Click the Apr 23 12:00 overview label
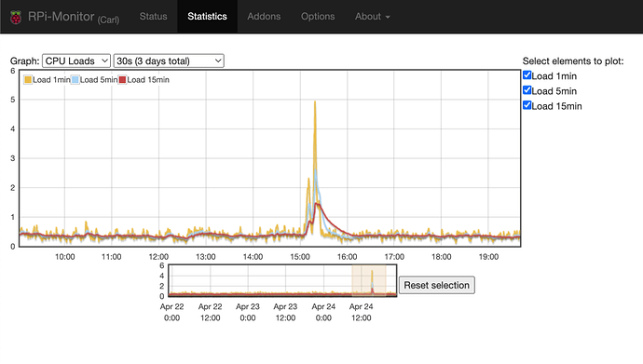This screenshot has width=643, height=364. pyautogui.click(x=285, y=312)
